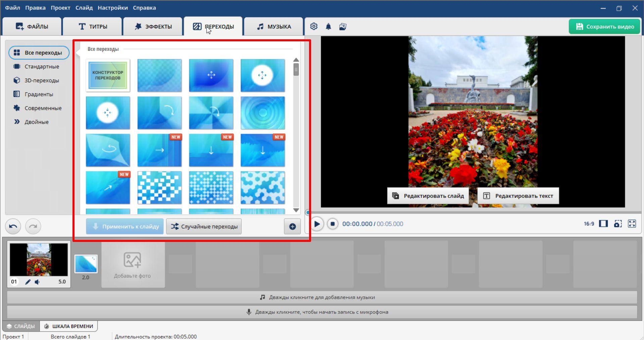Edit slide 01 with pencil icon
The image size is (644, 340).
28,282
